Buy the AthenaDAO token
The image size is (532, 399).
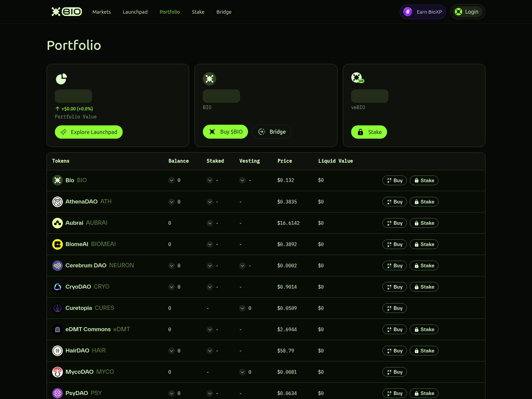click(395, 201)
